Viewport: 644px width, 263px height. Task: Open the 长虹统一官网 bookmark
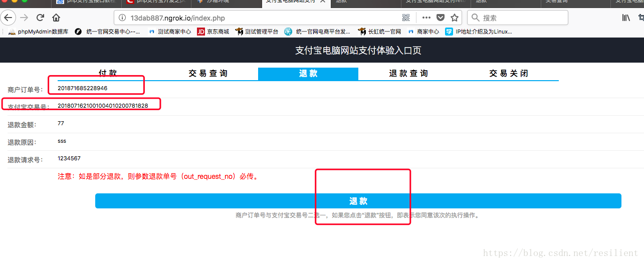click(x=379, y=32)
